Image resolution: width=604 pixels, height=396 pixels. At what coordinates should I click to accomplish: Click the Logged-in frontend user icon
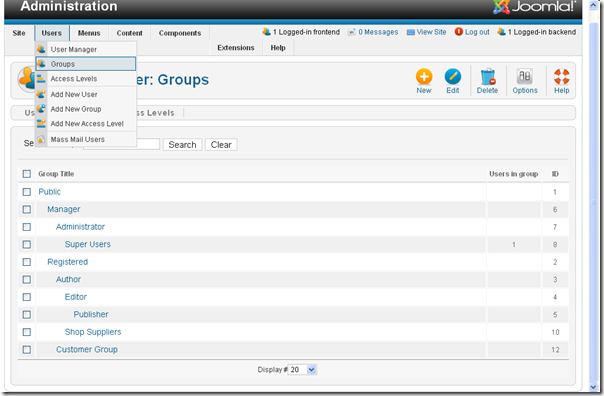267,31
